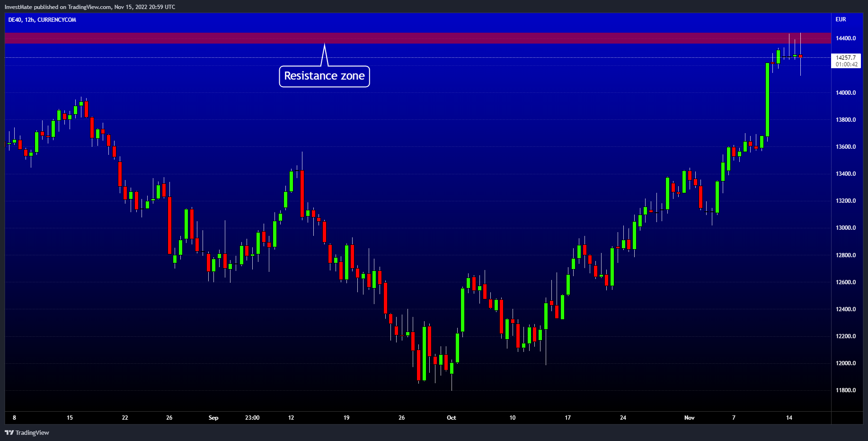Click the current price label 14257.7
This screenshot has width=868, height=441.
click(x=846, y=58)
